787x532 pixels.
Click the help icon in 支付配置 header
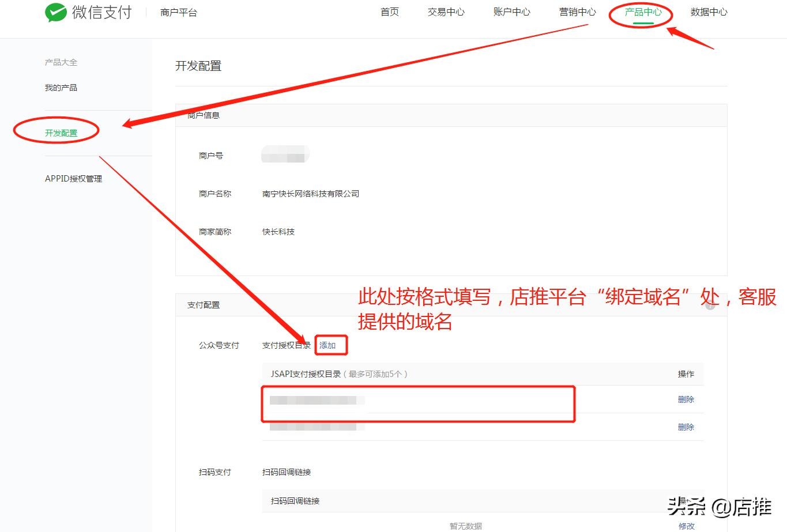[x=710, y=305]
